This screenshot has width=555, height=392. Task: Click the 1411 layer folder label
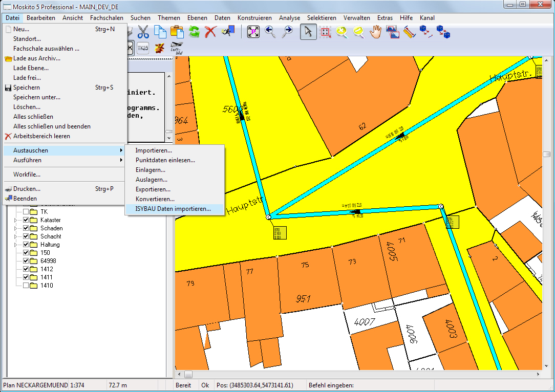pyautogui.click(x=47, y=277)
